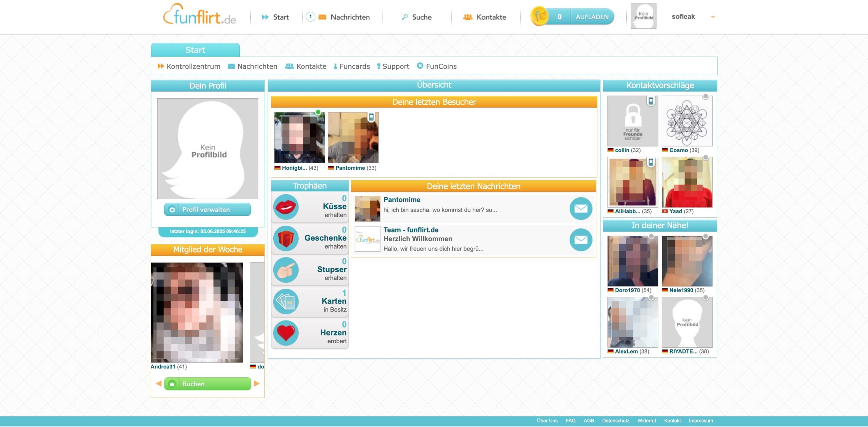Click funflirt team message logo thumbnail
This screenshot has height=427, width=868.
click(x=368, y=239)
